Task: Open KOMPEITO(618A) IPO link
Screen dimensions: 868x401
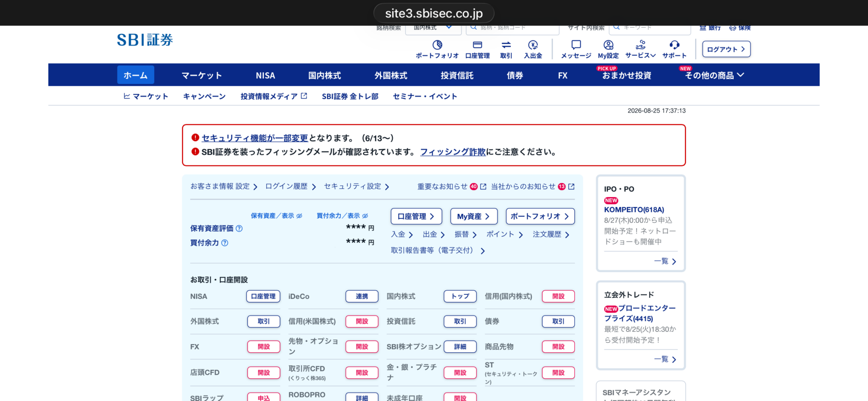Action: tap(634, 210)
